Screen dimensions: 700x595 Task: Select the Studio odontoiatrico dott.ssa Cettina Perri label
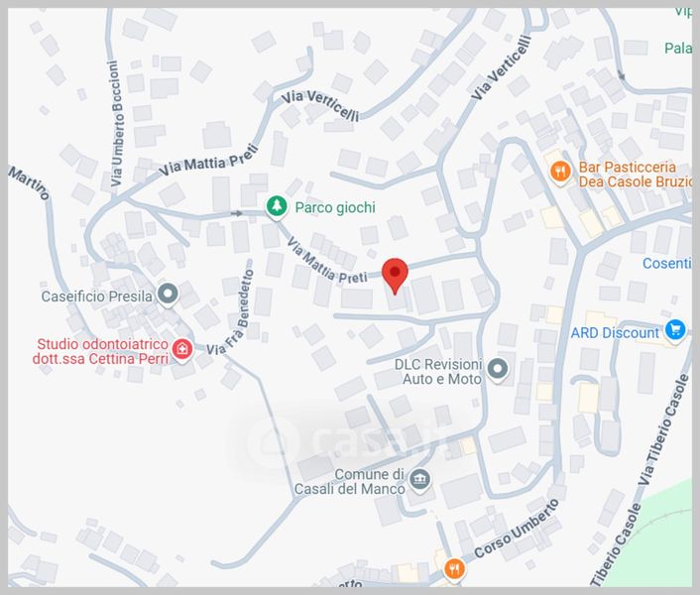(x=101, y=351)
